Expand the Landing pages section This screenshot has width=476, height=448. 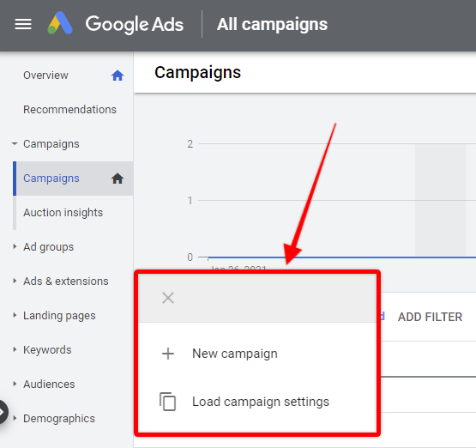(15, 315)
